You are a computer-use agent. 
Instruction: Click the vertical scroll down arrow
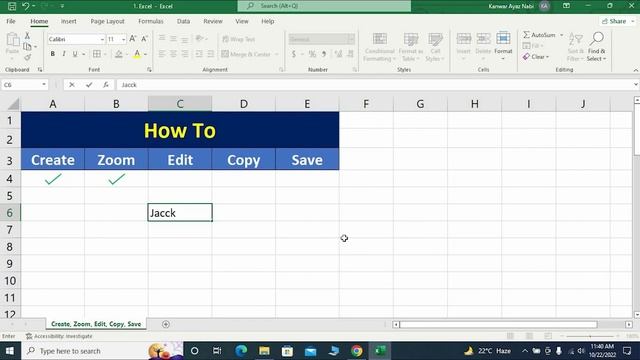pos(637,315)
